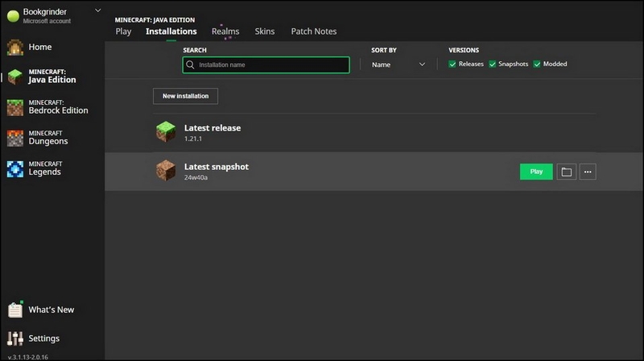Open the Sort By Name dropdown
Viewport: 644px width, 361px height.
[x=398, y=64]
